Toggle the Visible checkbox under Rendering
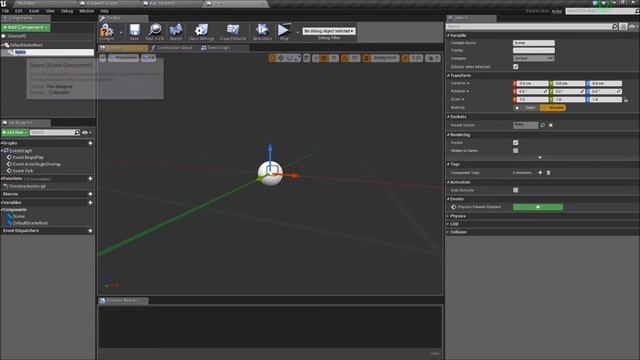640x360 pixels. point(516,143)
